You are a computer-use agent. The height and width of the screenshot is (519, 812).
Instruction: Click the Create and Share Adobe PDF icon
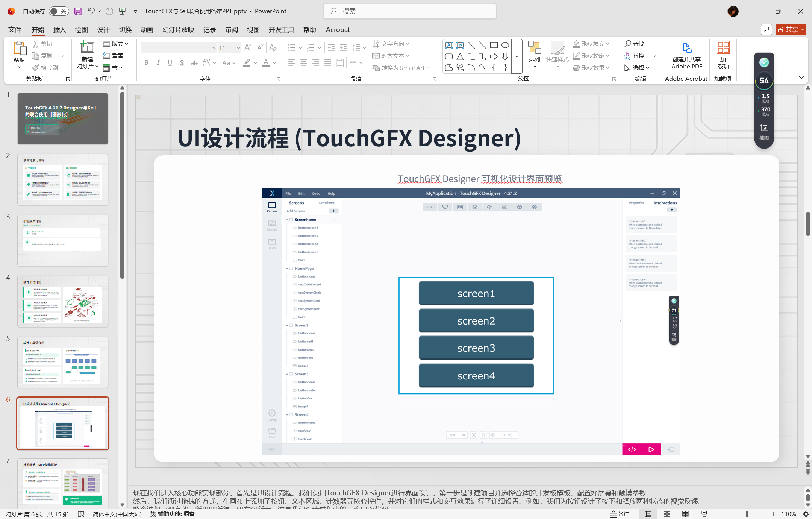[x=686, y=48]
